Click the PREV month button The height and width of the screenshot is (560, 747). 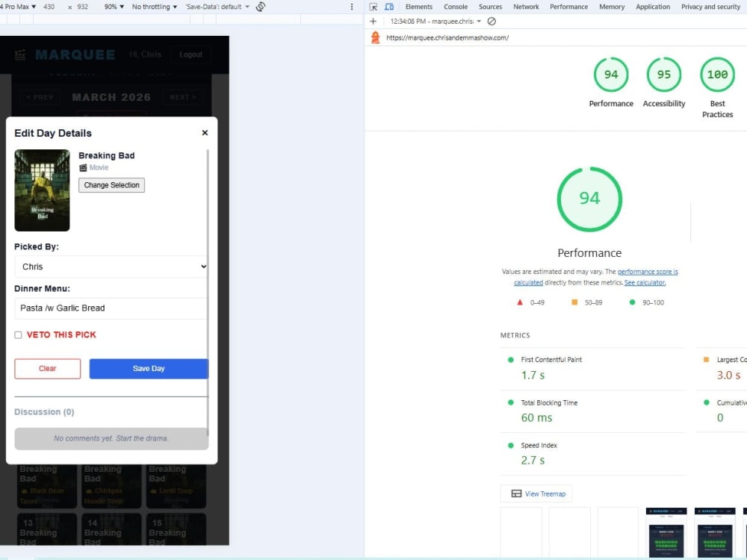40,97
